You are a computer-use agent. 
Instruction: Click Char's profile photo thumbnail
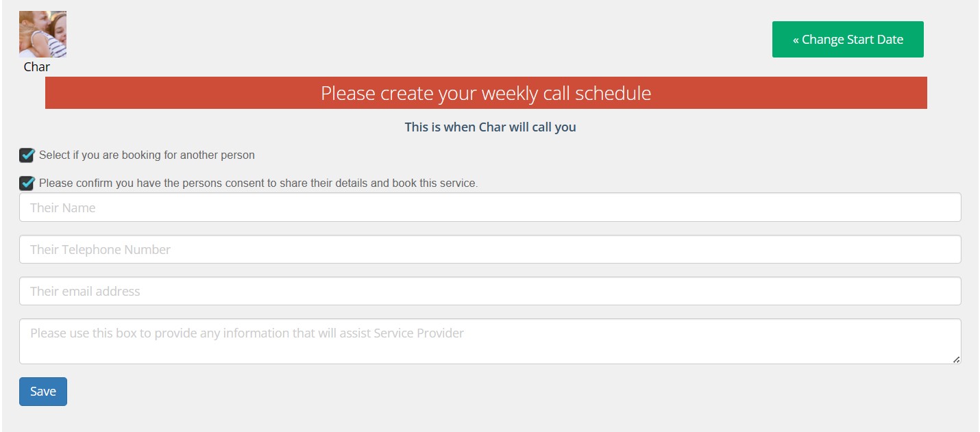click(x=42, y=34)
